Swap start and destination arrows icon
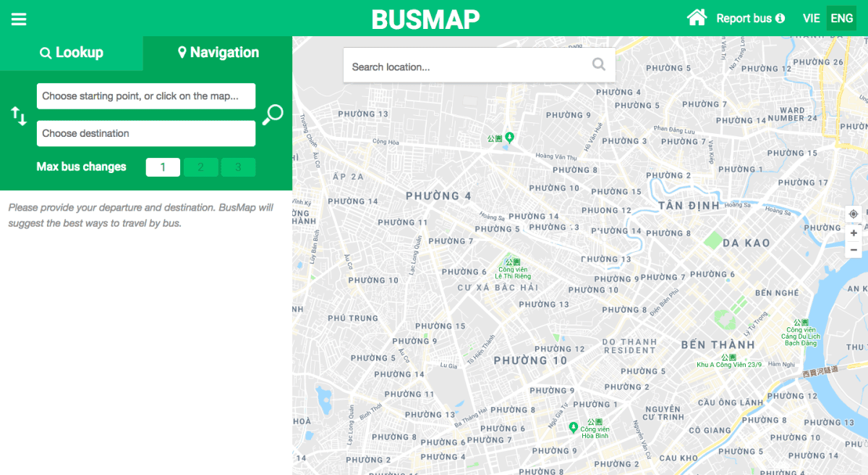This screenshot has height=475, width=868. (x=19, y=115)
